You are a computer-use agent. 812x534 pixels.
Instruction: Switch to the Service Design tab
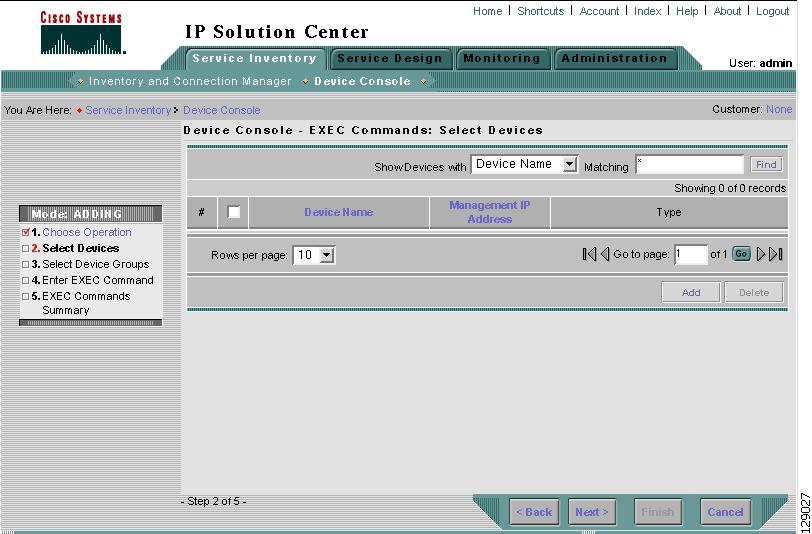coord(390,59)
